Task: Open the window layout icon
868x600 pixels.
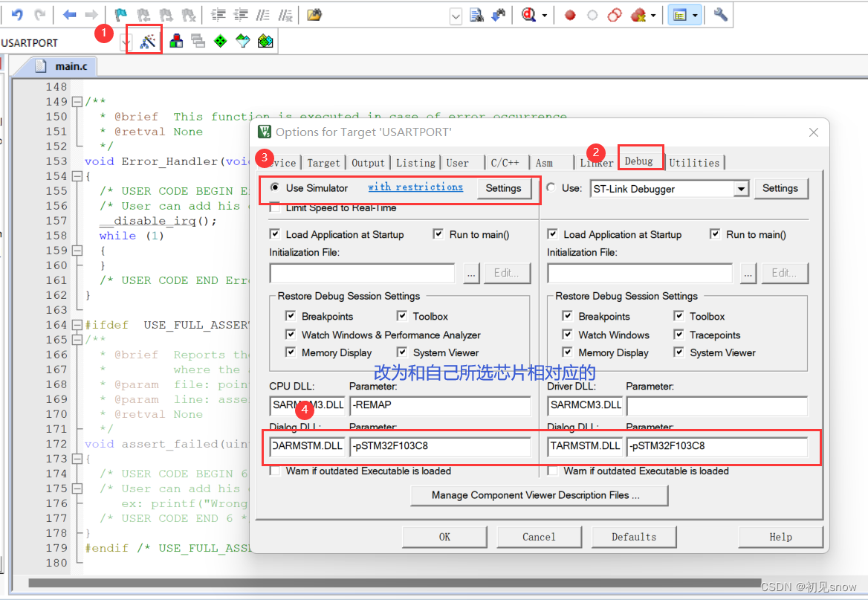Action: (x=680, y=15)
